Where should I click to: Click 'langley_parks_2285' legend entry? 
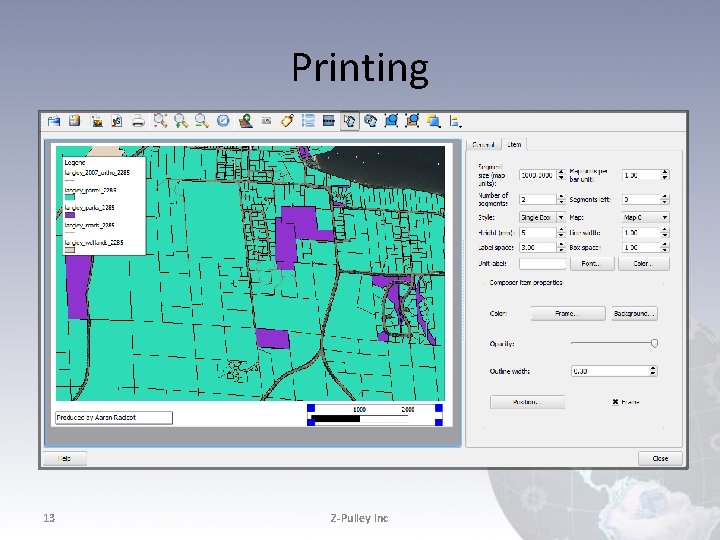pos(90,208)
